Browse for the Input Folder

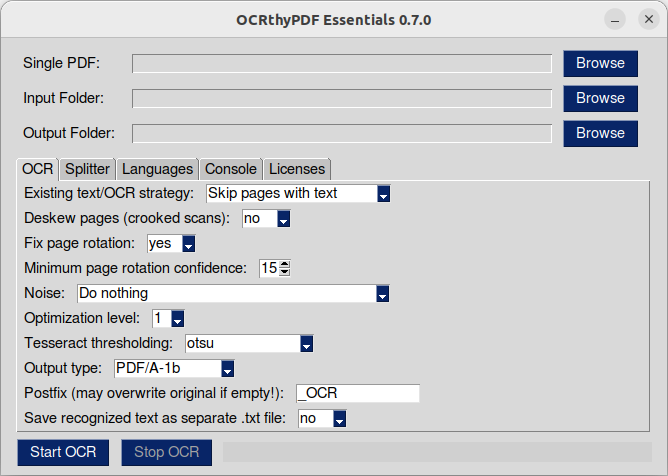600,98
